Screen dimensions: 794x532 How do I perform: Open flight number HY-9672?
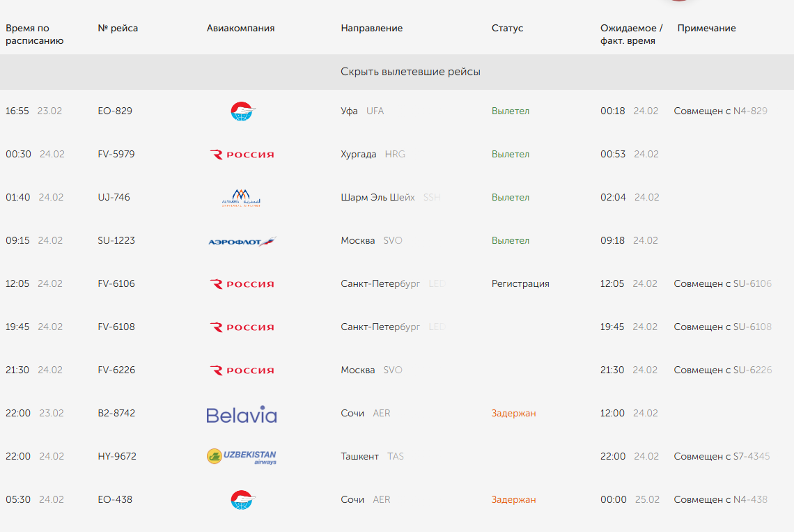pyautogui.click(x=117, y=457)
